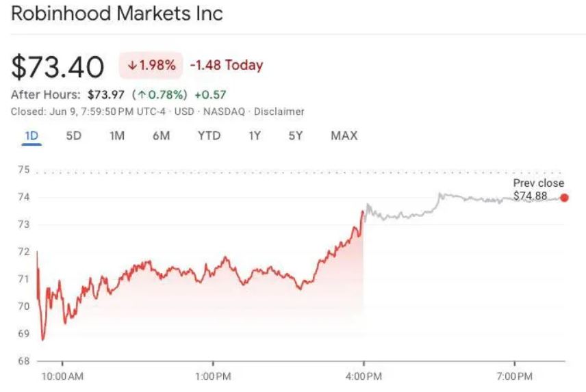Click the Robinhood Markets Inc title
Viewport: 586px width, 392px height.
[x=117, y=14]
